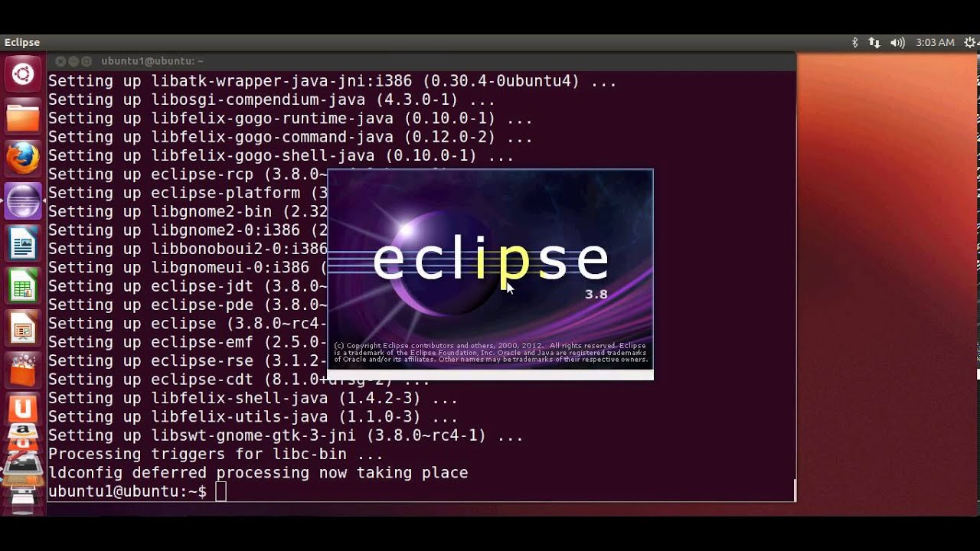Click the 'Setting up eclipse-pde' line
Image resolution: width=980 pixels, height=551 pixels.
188,305
